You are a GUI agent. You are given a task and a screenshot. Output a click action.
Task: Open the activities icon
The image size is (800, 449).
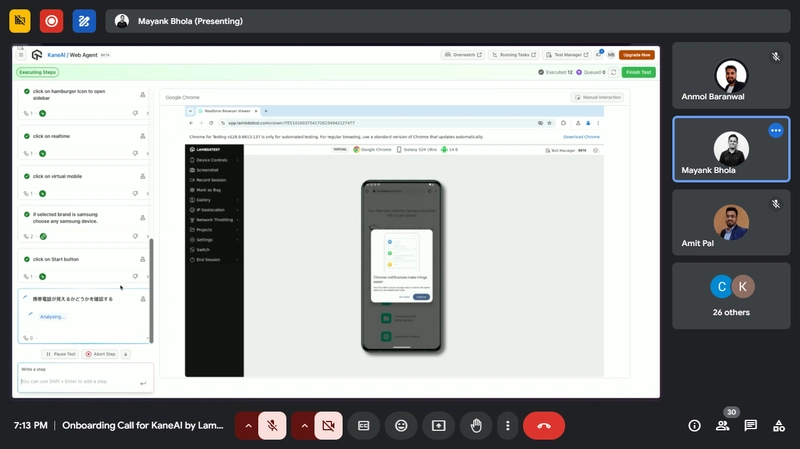tap(779, 426)
